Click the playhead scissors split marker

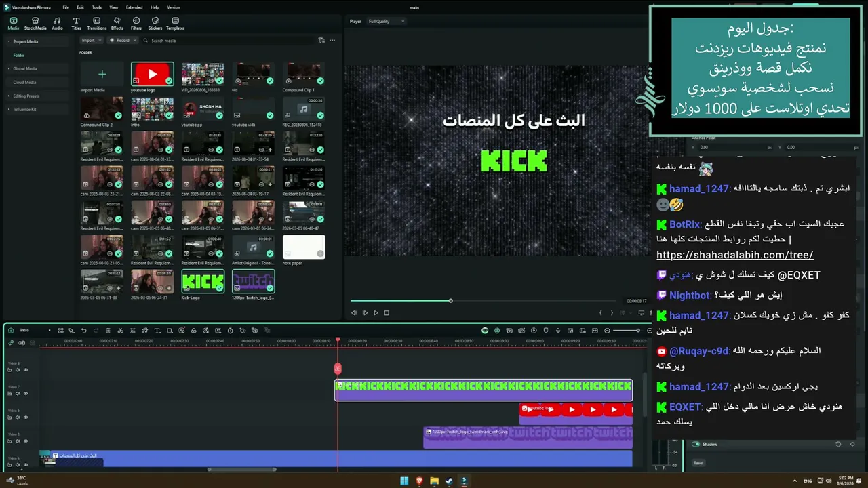coord(338,369)
